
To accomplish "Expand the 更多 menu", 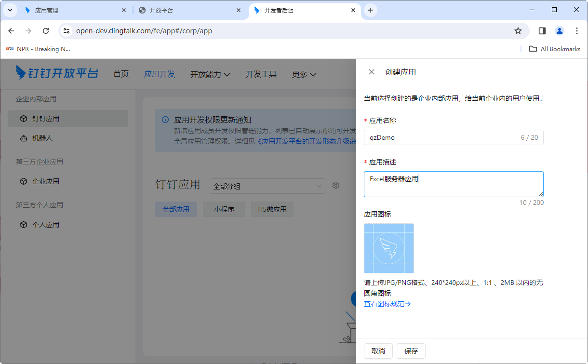I will click(304, 74).
